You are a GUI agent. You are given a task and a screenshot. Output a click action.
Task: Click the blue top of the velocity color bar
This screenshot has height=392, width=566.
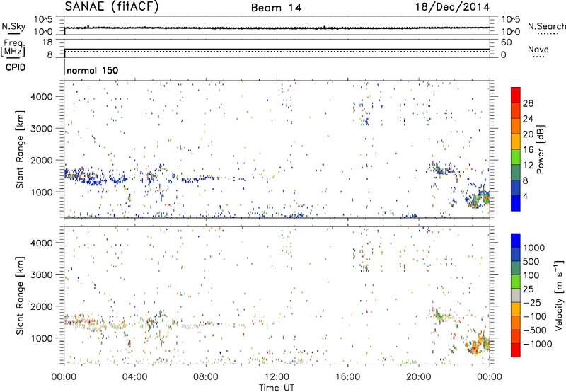(516, 241)
